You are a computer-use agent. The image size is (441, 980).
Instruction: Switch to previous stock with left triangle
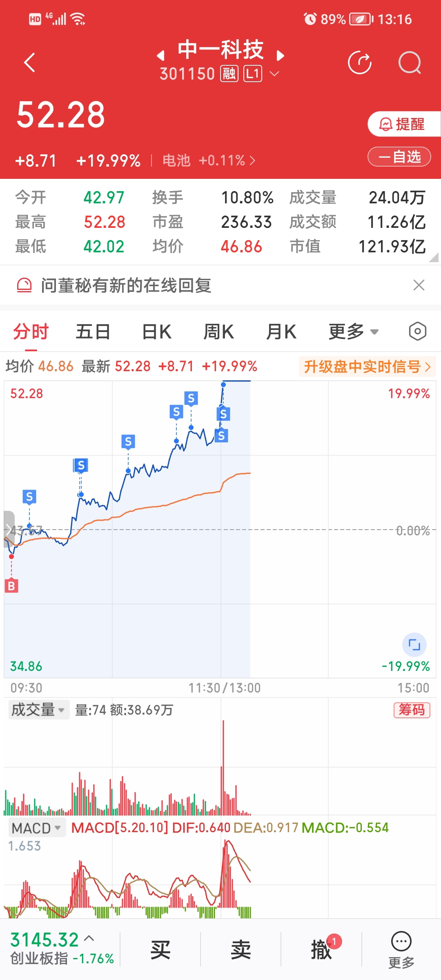161,56
